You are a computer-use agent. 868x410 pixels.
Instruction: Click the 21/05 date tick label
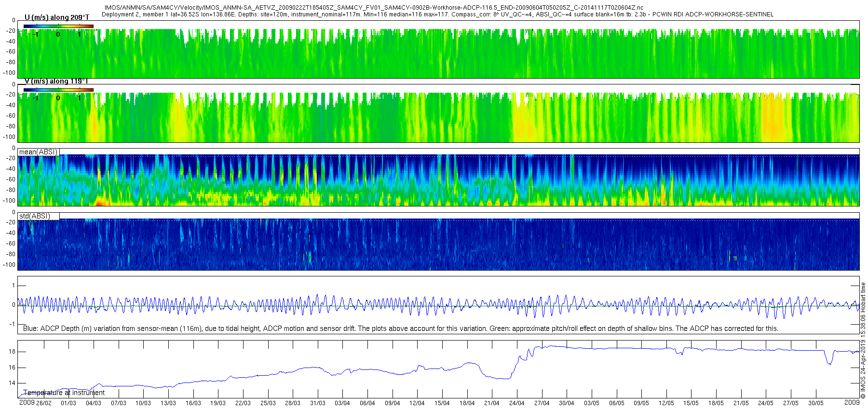pyautogui.click(x=741, y=403)
